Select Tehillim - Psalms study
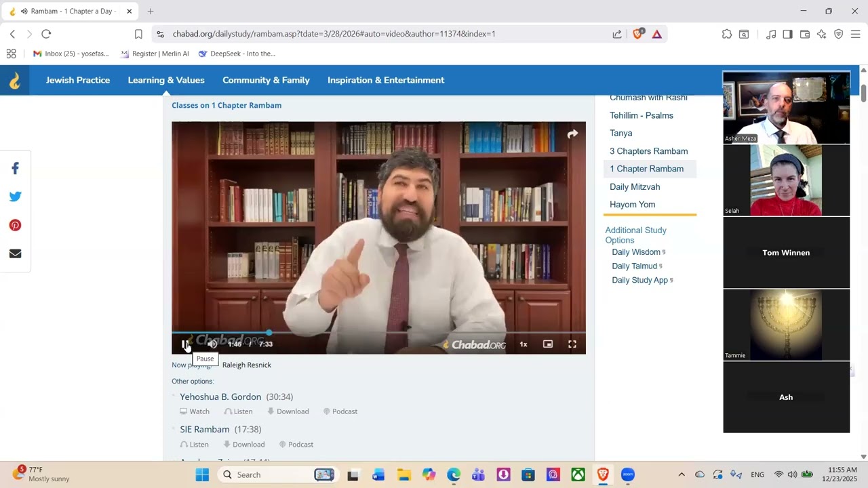Image resolution: width=868 pixels, height=488 pixels. pos(642,115)
